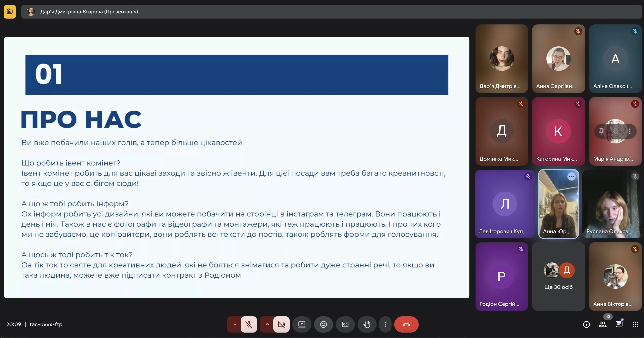Open the options dots on Марія's tile
This screenshot has width=644, height=338.
[630, 131]
